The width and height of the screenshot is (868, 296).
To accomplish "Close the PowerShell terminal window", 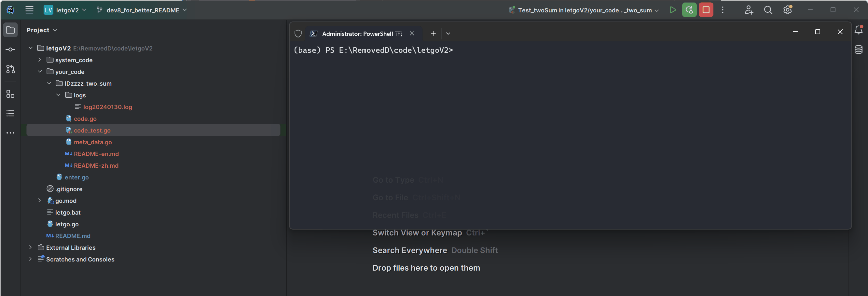I will [840, 32].
